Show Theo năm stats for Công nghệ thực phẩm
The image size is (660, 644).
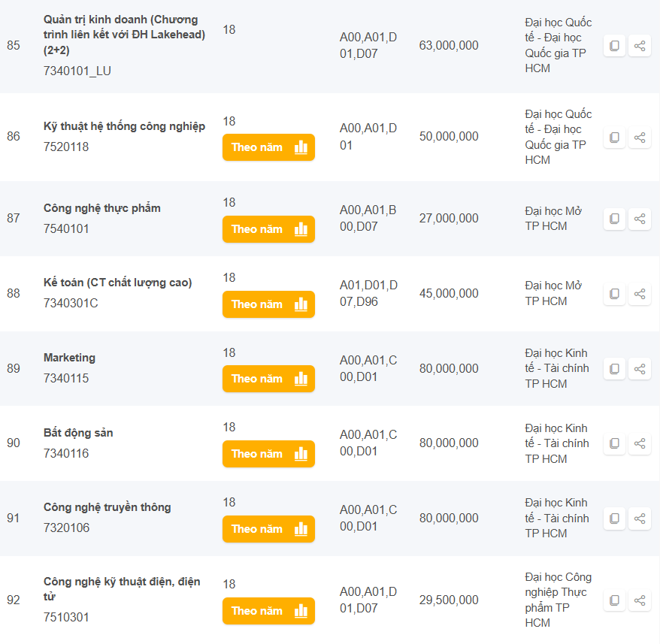click(x=268, y=229)
